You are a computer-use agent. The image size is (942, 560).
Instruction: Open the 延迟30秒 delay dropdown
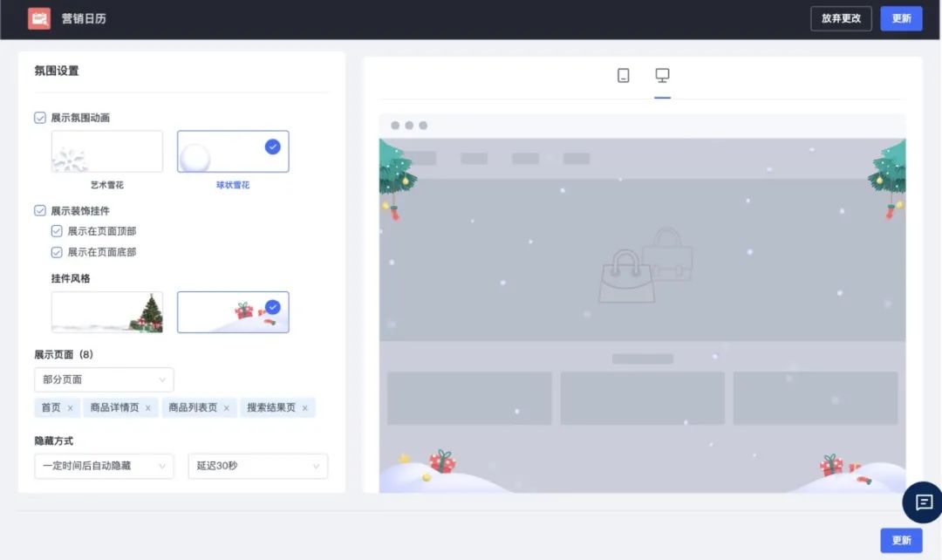[257, 466]
